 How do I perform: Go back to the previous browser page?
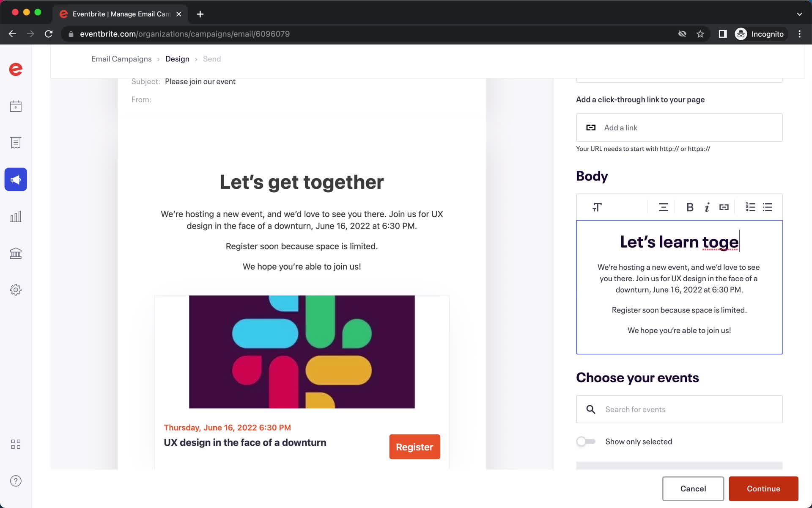[x=12, y=34]
